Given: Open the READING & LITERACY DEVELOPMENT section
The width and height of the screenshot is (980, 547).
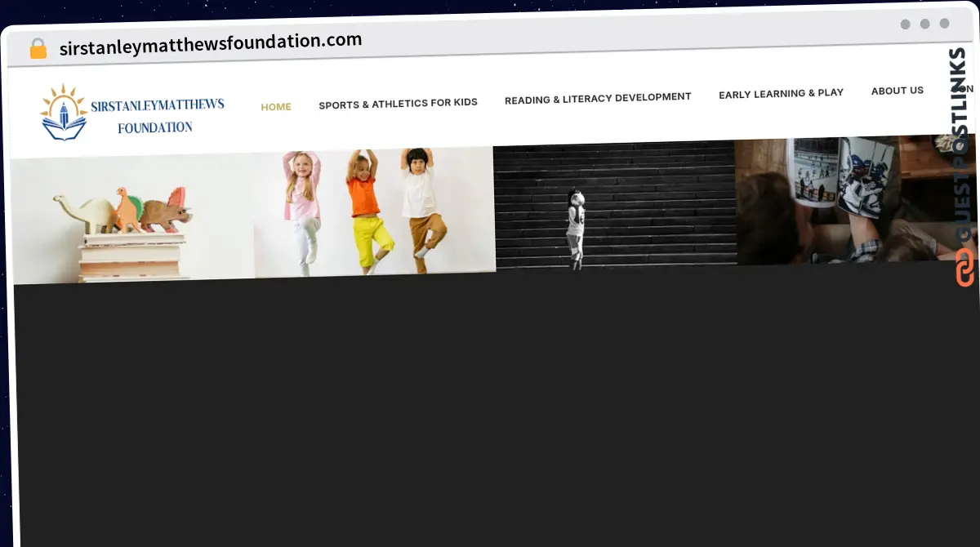Looking at the screenshot, I should pos(598,97).
